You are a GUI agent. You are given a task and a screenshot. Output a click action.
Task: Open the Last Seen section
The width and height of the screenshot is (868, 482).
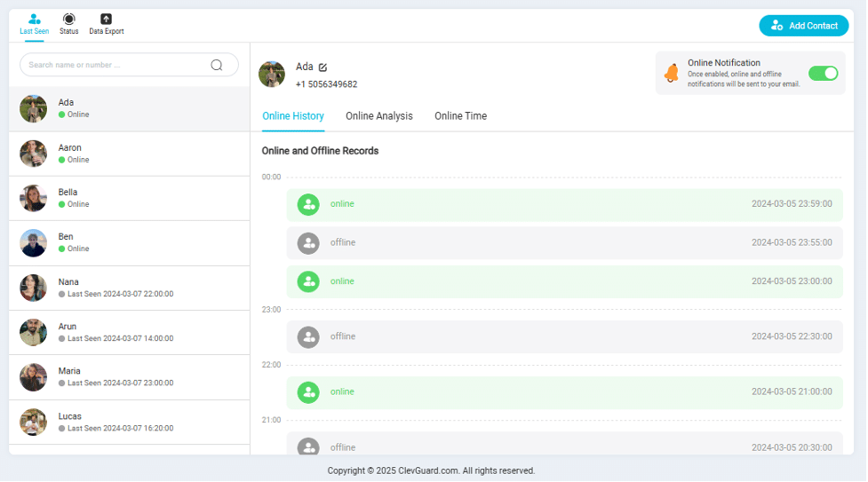pos(35,25)
